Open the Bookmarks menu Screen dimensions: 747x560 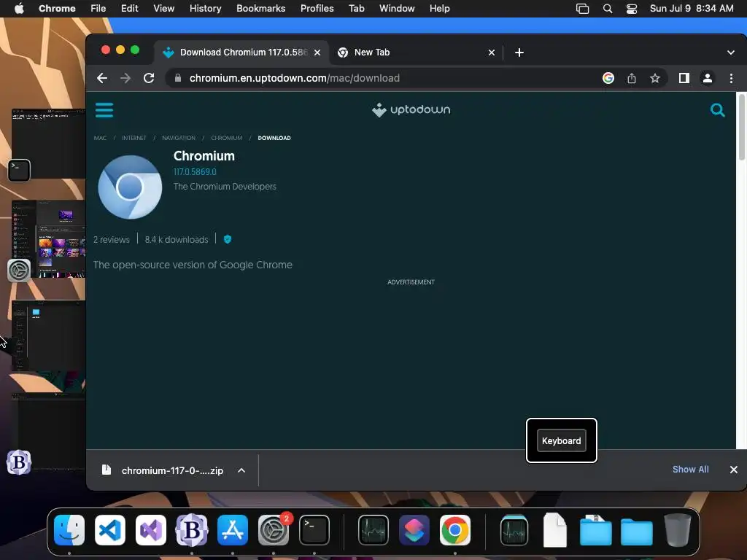[x=261, y=9]
